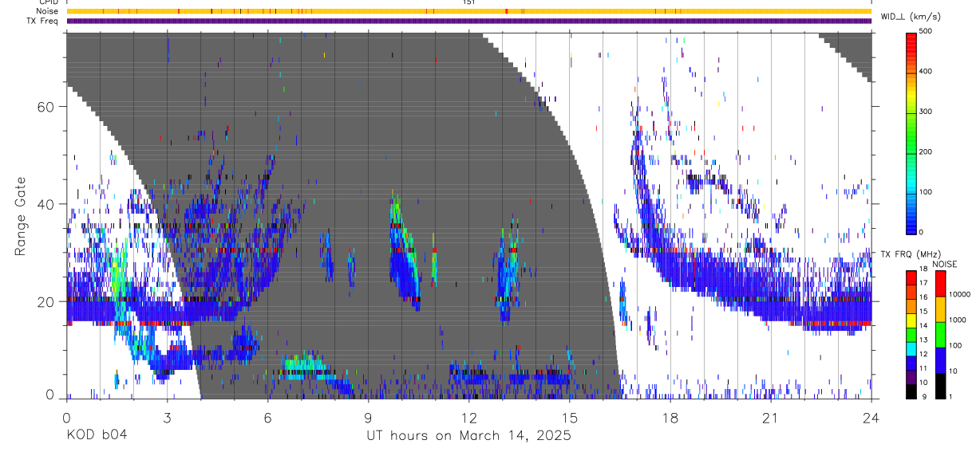This screenshot has width=980, height=452.
Task: Click the '400' tick on the WID colorbar
Action: 926,71
